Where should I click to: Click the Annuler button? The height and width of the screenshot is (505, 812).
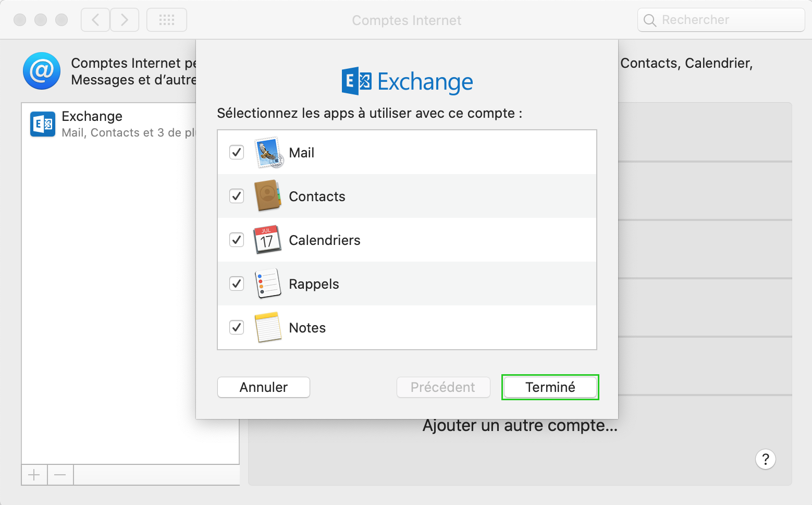pos(264,387)
